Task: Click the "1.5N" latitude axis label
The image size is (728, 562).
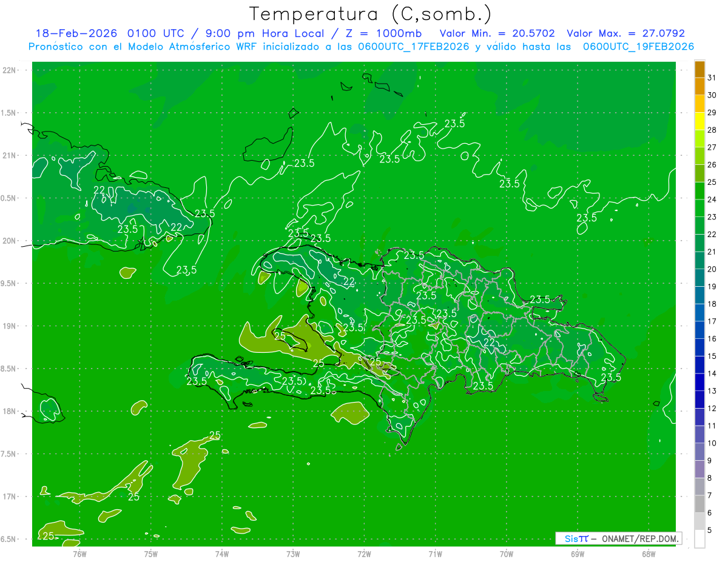Action: pyautogui.click(x=8, y=113)
